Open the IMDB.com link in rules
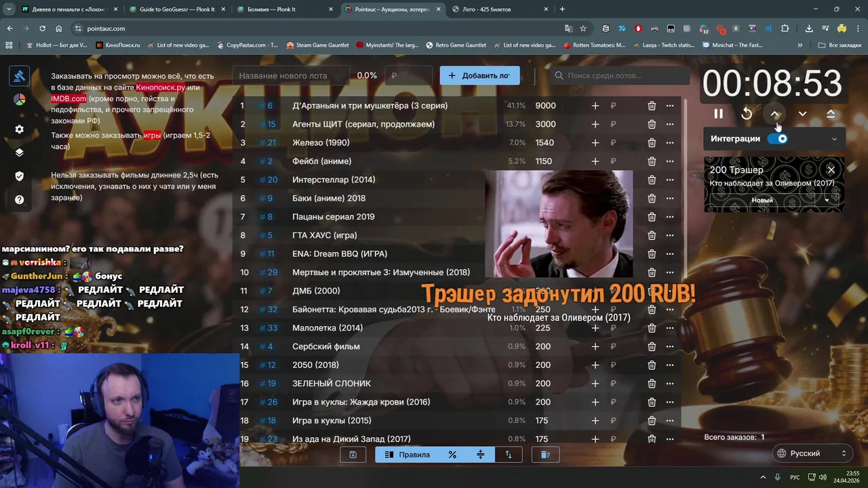Viewport: 868px width, 488px height. click(68, 99)
